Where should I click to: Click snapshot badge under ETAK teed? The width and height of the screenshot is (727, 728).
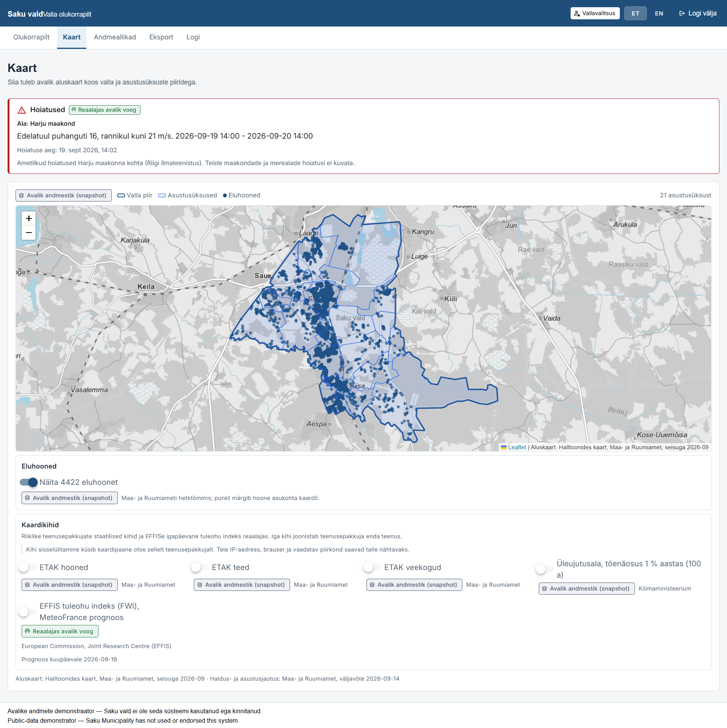(242, 585)
